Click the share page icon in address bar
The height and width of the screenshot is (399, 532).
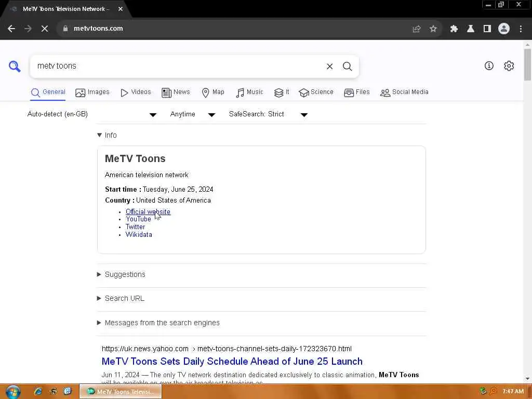pos(416,29)
